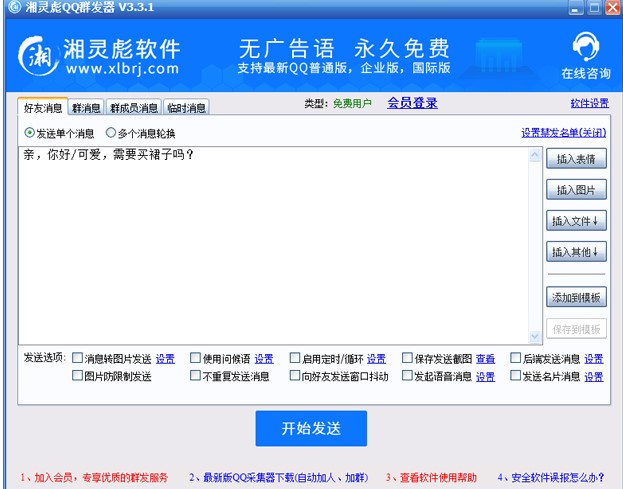Toggle 后端发送消息 checkbox
The width and height of the screenshot is (623, 489).
pos(515,358)
